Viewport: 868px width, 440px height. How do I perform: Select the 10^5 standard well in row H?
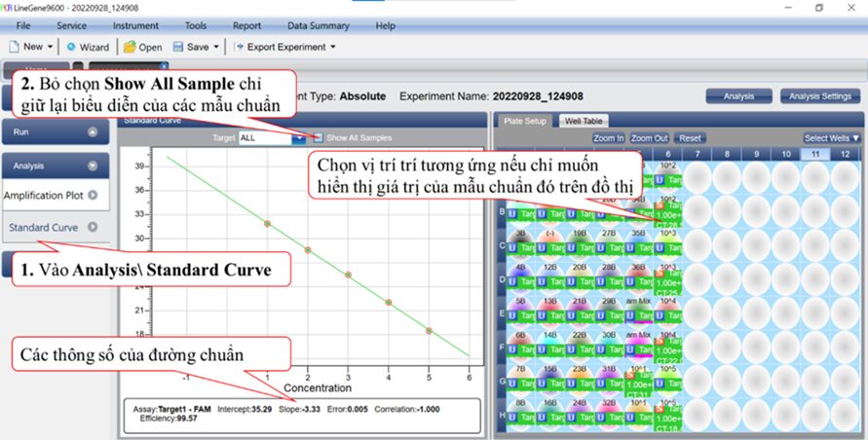(667, 415)
